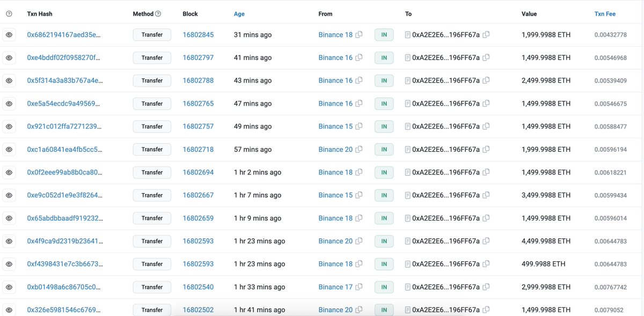
Task: Click the help icon left of the Txn Hash header
Action: pos(9,14)
